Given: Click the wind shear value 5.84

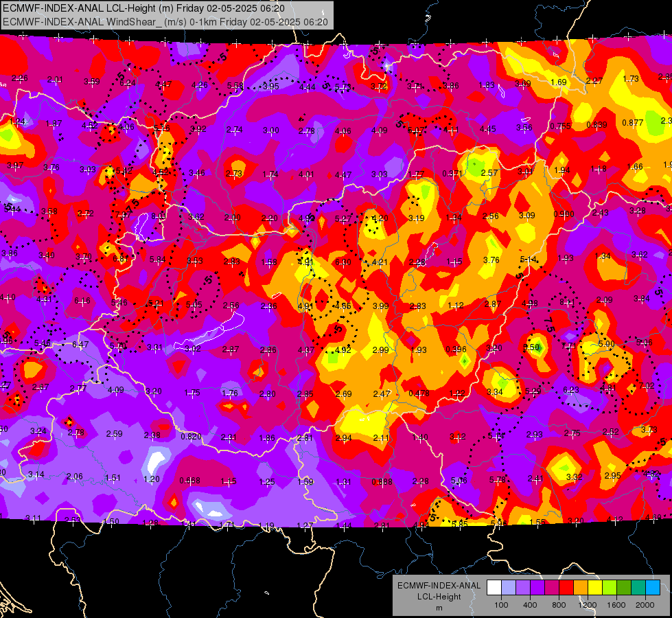Looking at the screenshot, I should click(157, 260).
